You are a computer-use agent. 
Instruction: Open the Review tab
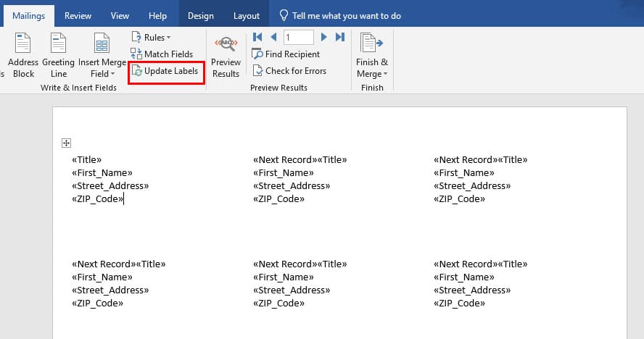[x=78, y=16]
